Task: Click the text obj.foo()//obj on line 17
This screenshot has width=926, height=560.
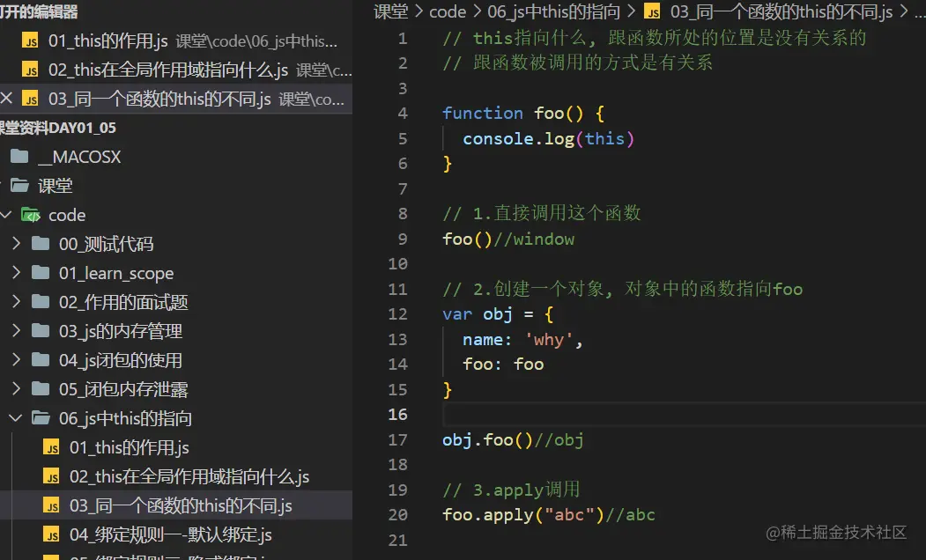Action: [513, 439]
